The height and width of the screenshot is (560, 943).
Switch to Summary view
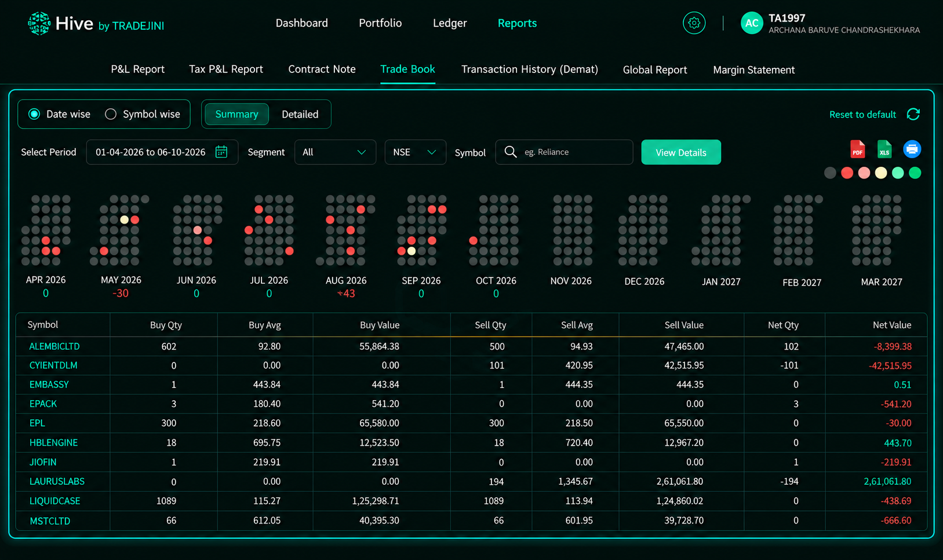236,114
